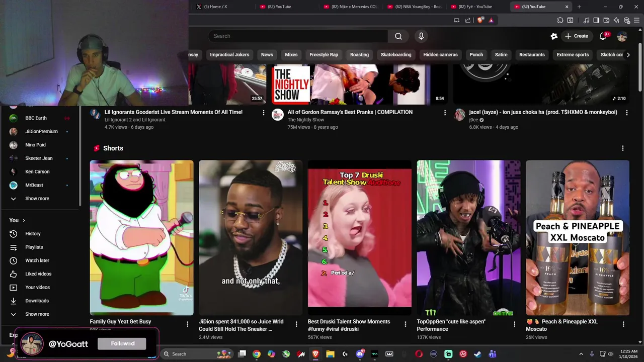This screenshot has height=362, width=644.
Task: Open the You section chevron
Action: coord(24,221)
